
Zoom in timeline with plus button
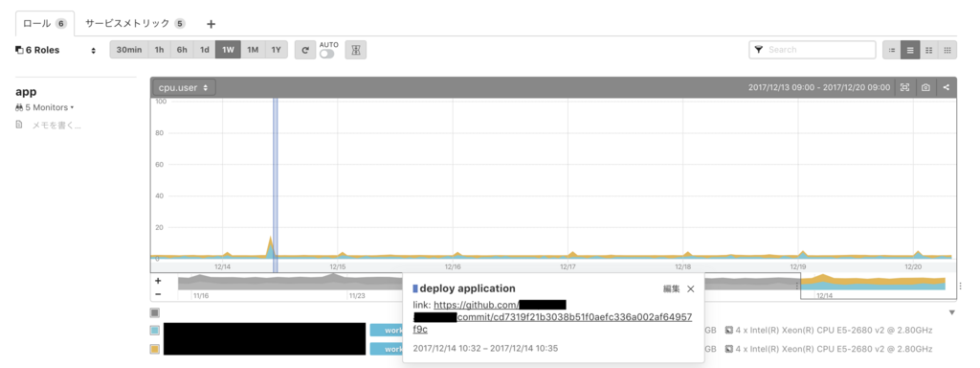(x=158, y=281)
